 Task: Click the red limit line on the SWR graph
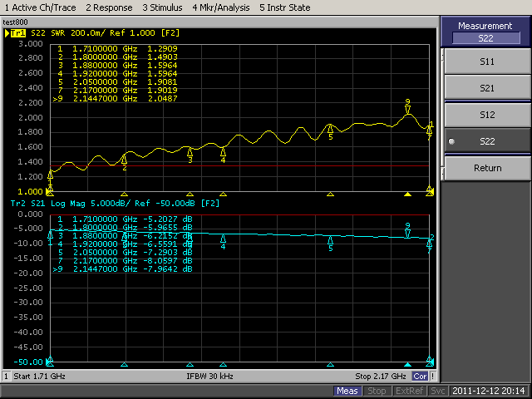pos(239,165)
